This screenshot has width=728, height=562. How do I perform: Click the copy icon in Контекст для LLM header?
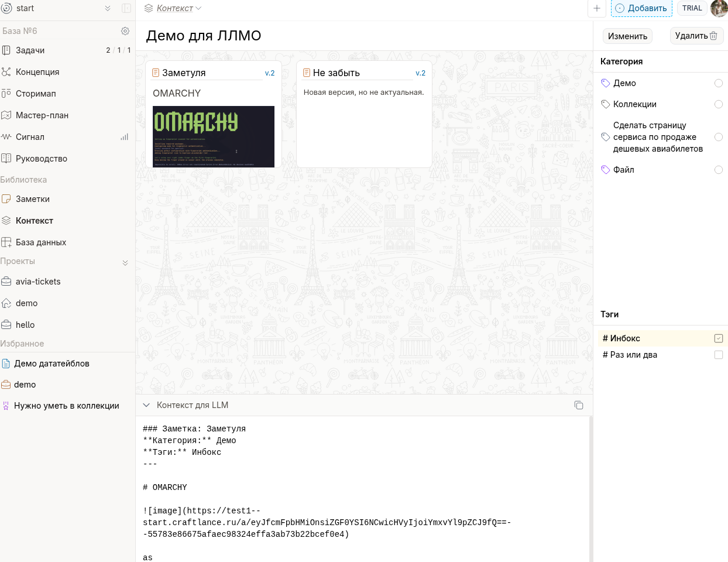578,405
